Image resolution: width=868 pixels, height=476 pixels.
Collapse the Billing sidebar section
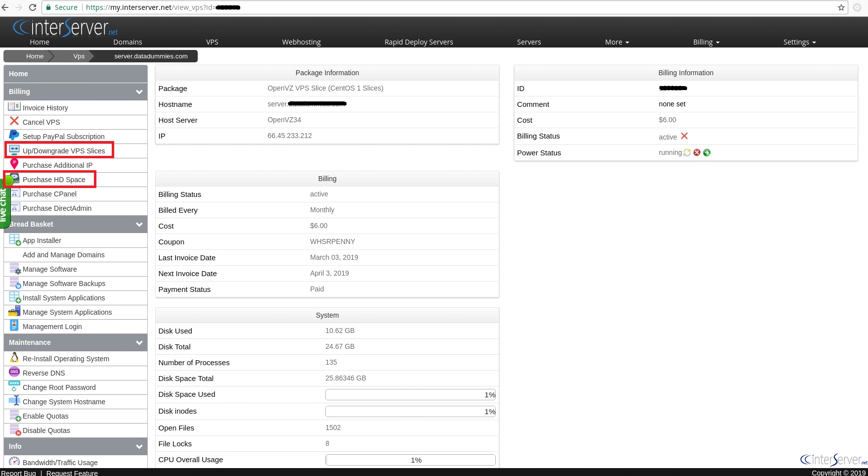coord(139,92)
